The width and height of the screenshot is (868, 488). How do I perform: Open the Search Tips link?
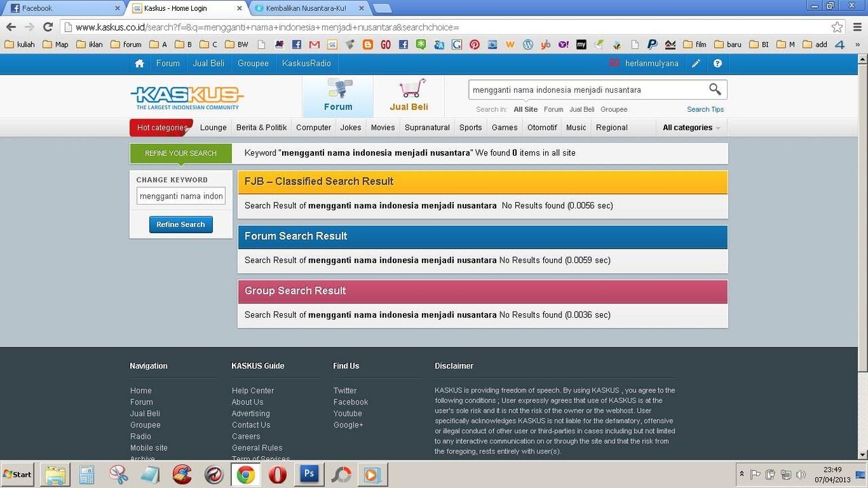point(705,109)
